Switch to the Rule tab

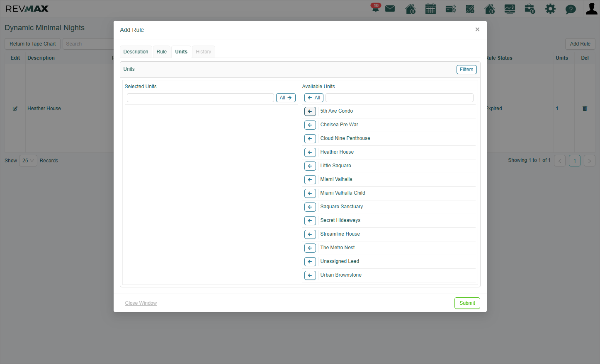pyautogui.click(x=161, y=52)
